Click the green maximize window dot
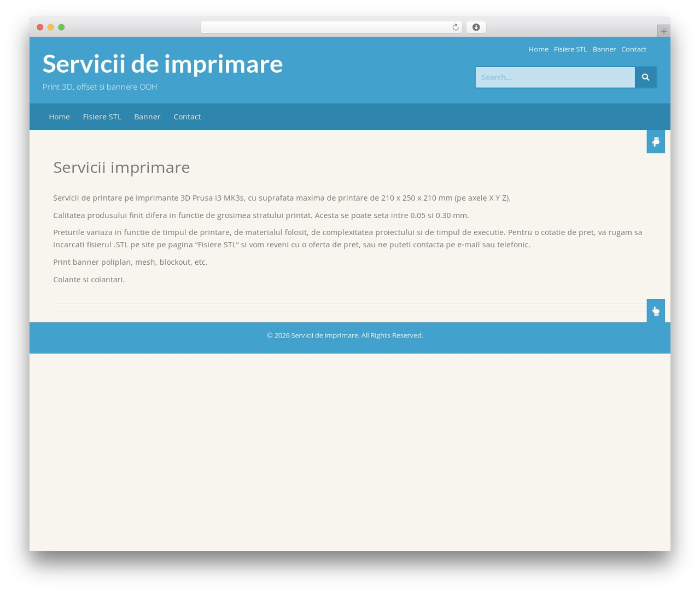Viewport: 700px width, 593px height. pos(61,27)
